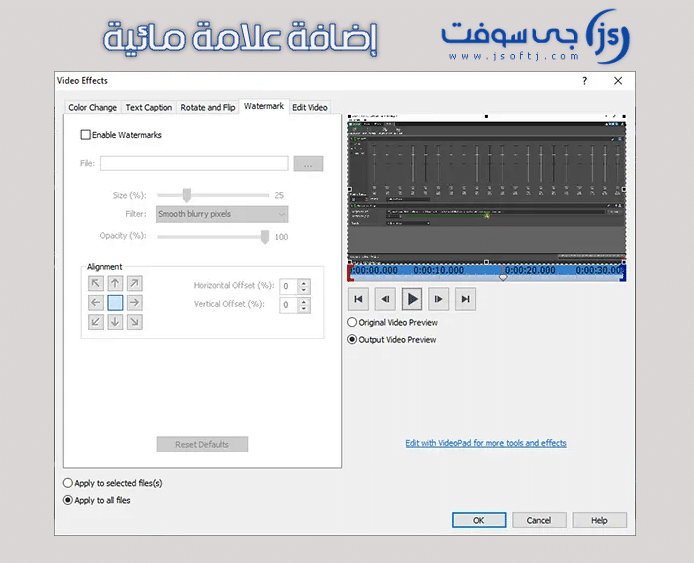Screen dimensions: 694x563
Task: Jump to start of video preview
Action: tap(359, 299)
